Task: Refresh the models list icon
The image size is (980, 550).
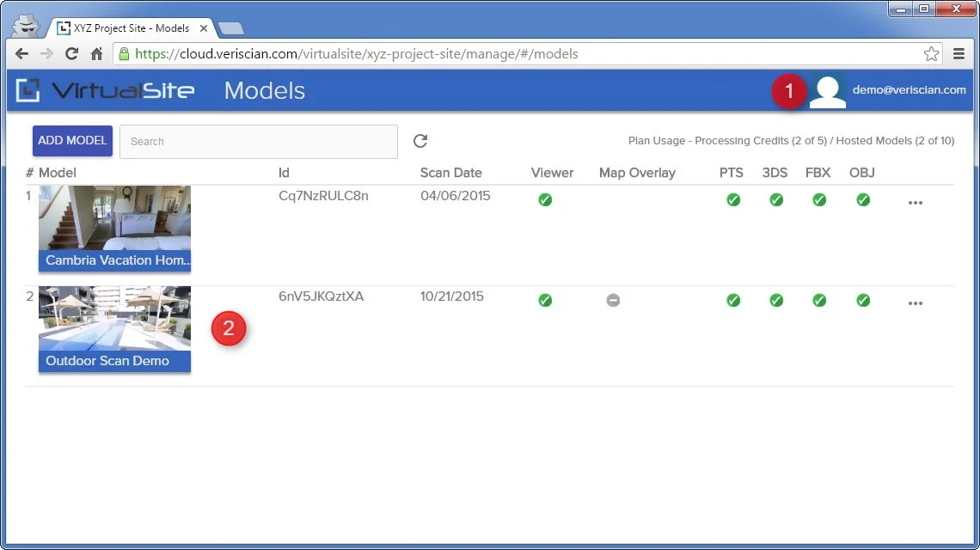Action: point(420,141)
